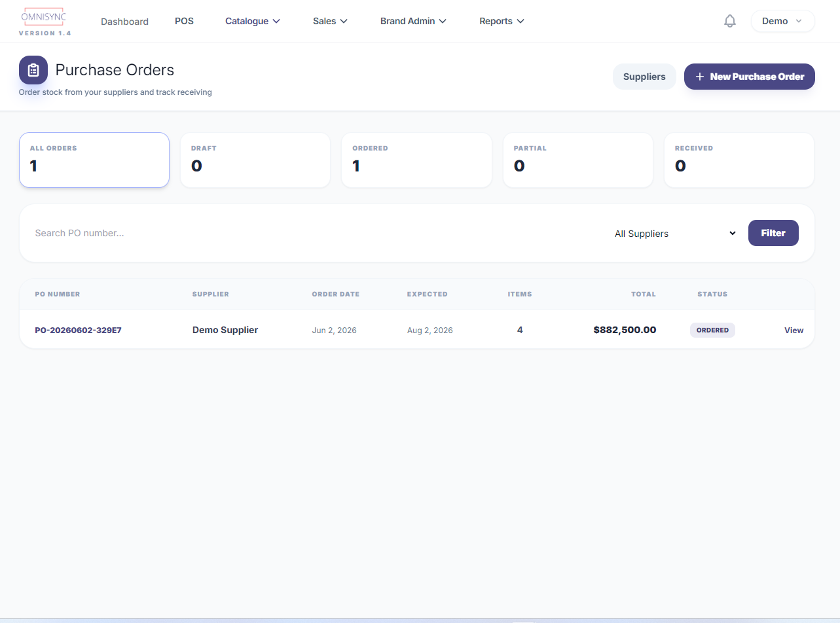This screenshot has width=840, height=623.
Task: Click the Demo Supplier cell
Action: pos(225,330)
